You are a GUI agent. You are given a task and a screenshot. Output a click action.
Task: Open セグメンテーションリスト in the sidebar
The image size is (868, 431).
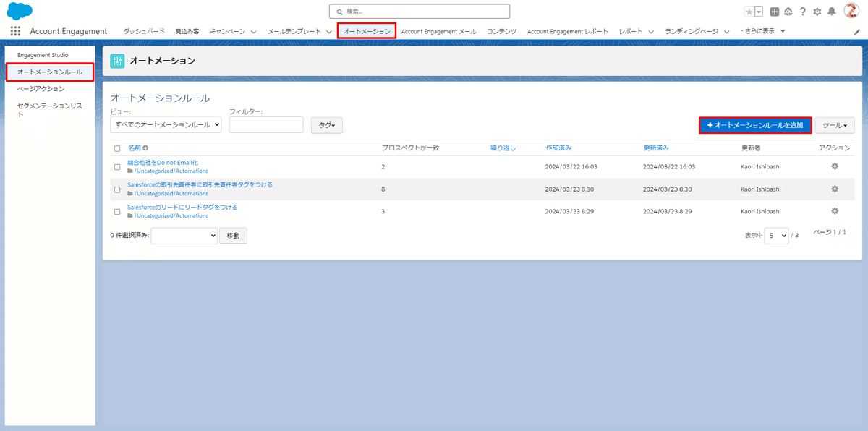point(50,110)
